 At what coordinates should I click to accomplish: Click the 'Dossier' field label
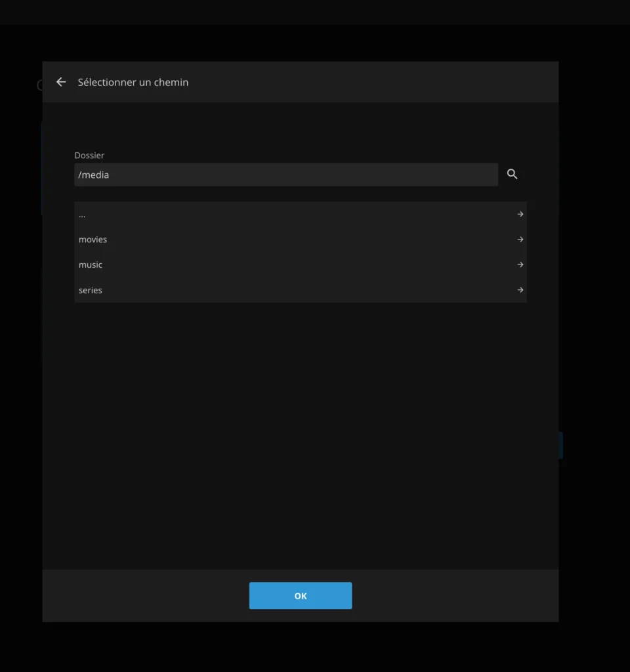(89, 156)
